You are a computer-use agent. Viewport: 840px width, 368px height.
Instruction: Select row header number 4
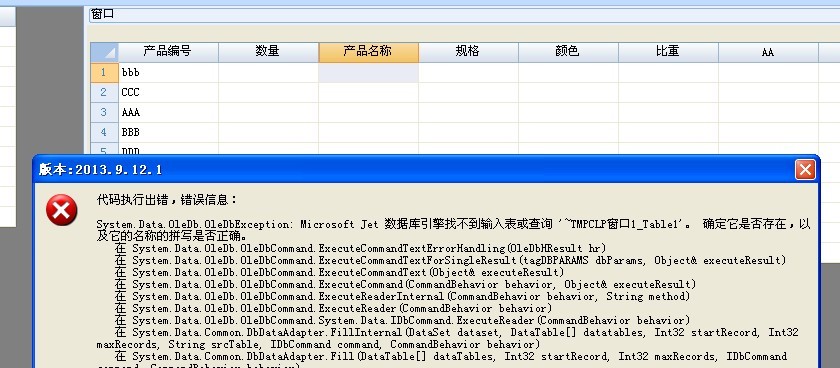pyautogui.click(x=104, y=132)
